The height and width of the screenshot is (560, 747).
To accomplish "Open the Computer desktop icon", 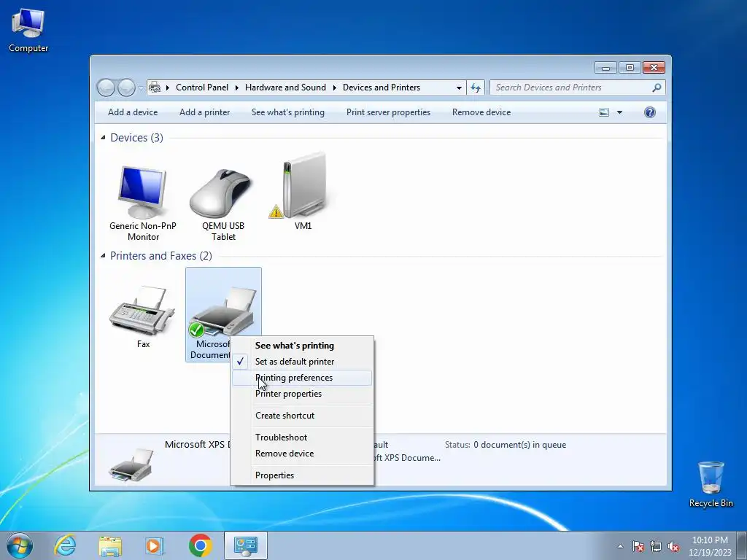I will tap(28, 31).
